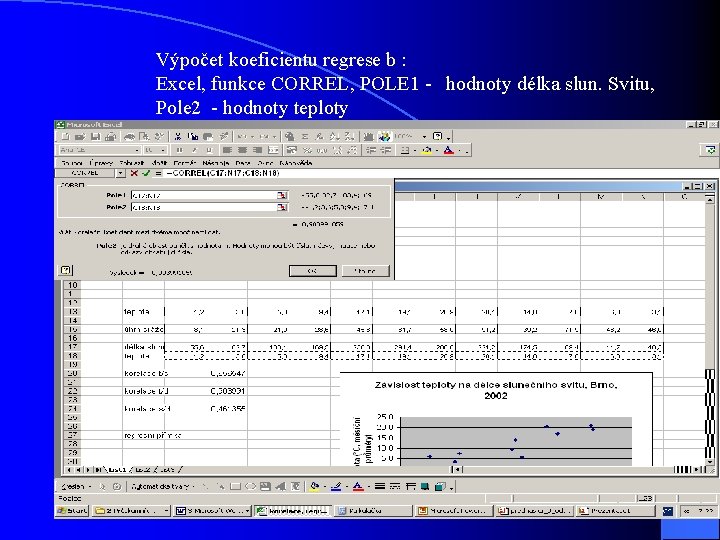Select the Format Painter brush icon
Screen dimensions: 720x540
point(224,136)
